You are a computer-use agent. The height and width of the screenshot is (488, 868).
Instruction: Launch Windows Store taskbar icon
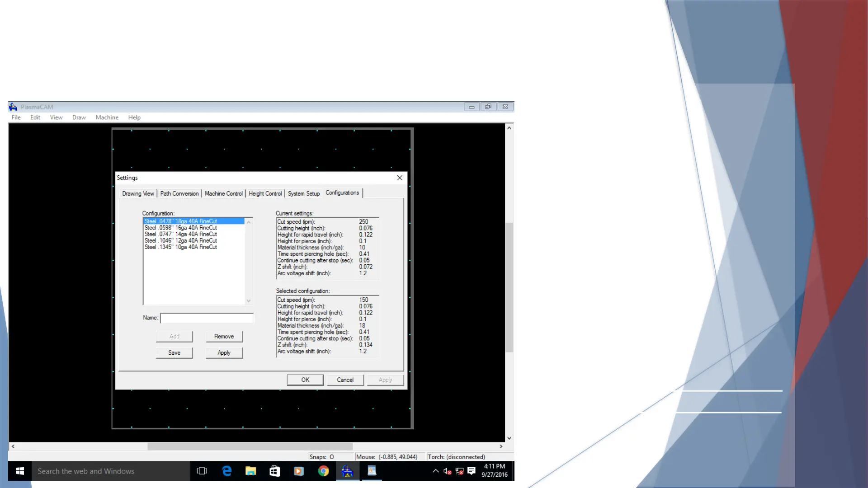(274, 471)
